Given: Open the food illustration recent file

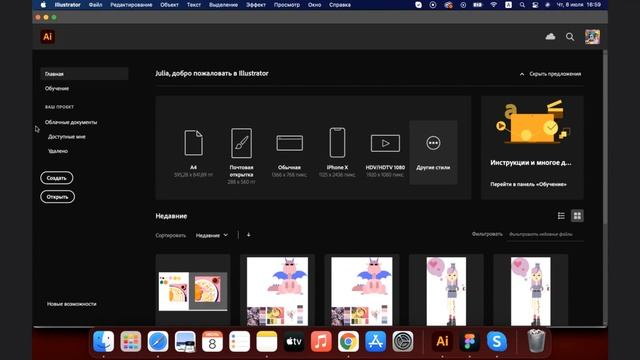Looking at the screenshot, I should (x=193, y=290).
